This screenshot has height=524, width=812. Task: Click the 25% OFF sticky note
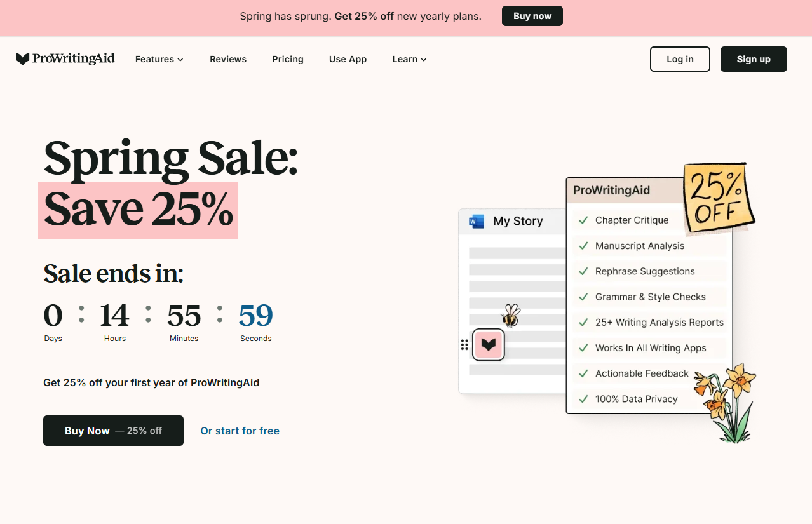point(718,198)
